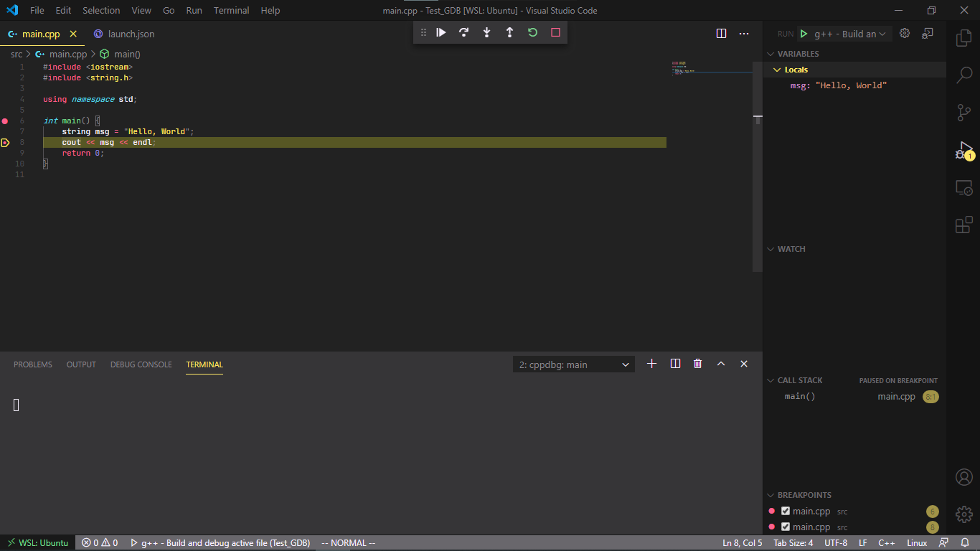Open the Run menu
The image size is (980, 551).
point(194,10)
